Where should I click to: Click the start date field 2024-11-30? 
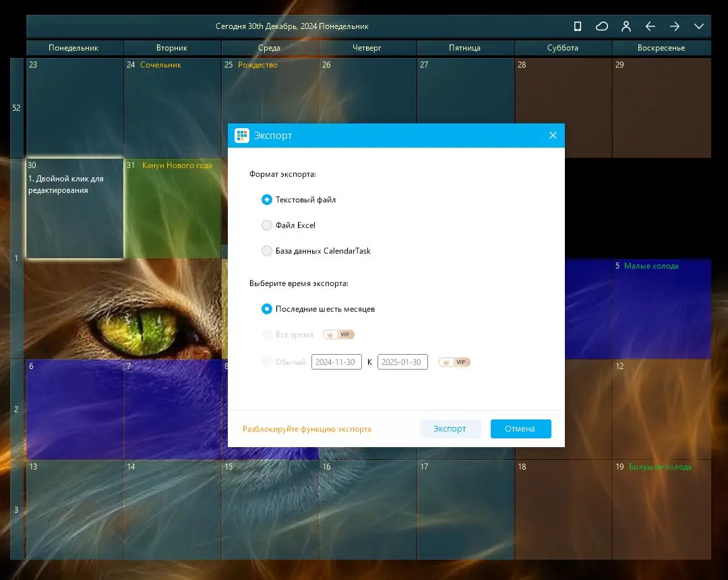point(336,361)
